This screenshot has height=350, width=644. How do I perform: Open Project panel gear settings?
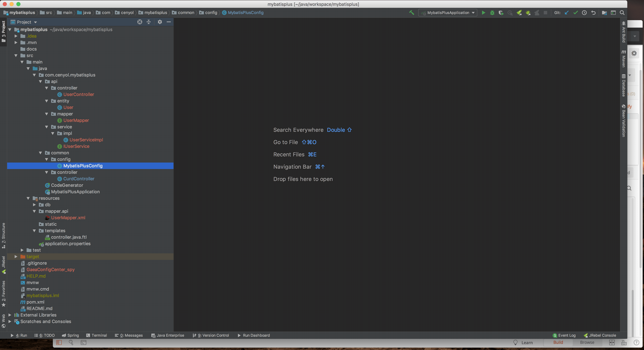[160, 22]
